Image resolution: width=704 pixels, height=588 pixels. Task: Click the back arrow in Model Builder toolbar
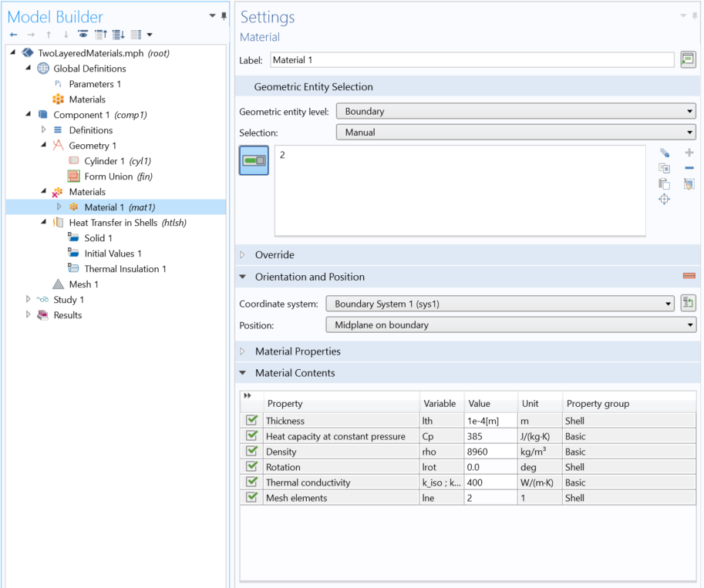coord(13,35)
